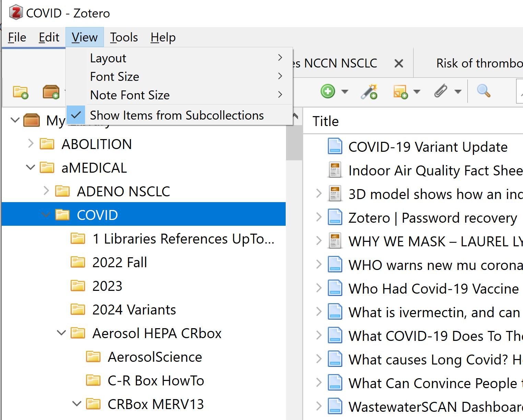523x420 pixels.
Task: Open the Edit menu
Action: (49, 37)
